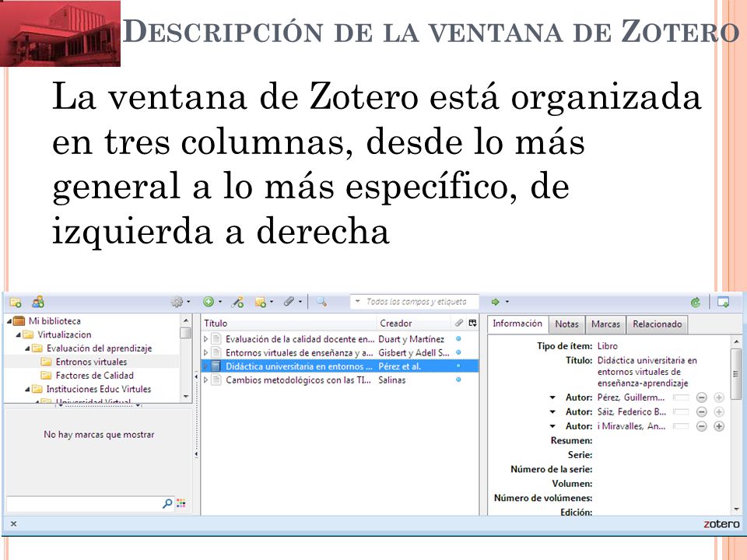Collapse the Virtualizacion collection
747x560 pixels.
pos(19,334)
